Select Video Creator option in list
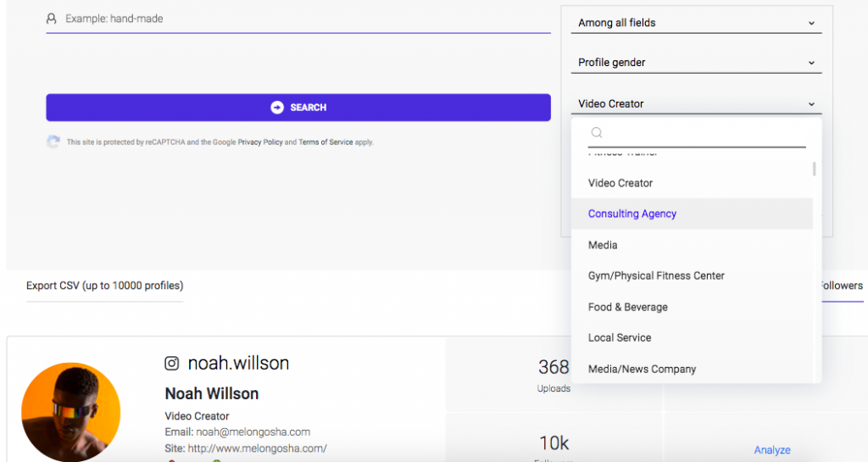This screenshot has width=868, height=462. click(x=692, y=183)
